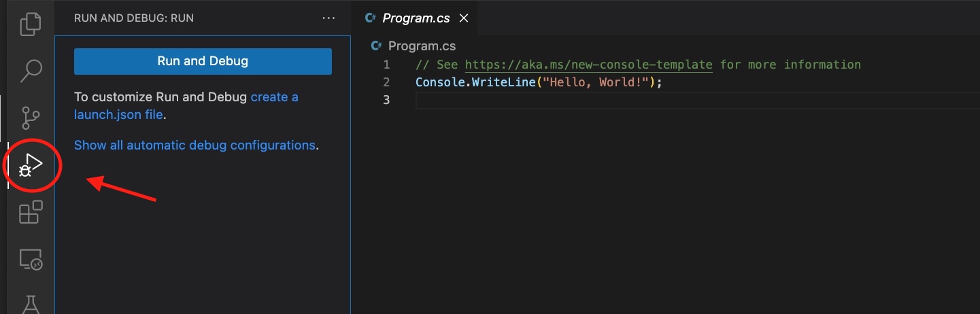The width and height of the screenshot is (980, 314).
Task: Click on Console.WriteLine in line 2
Action: tap(475, 82)
